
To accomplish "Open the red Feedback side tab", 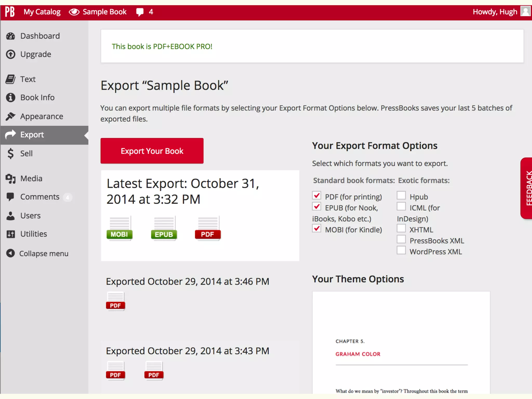I will (527, 188).
